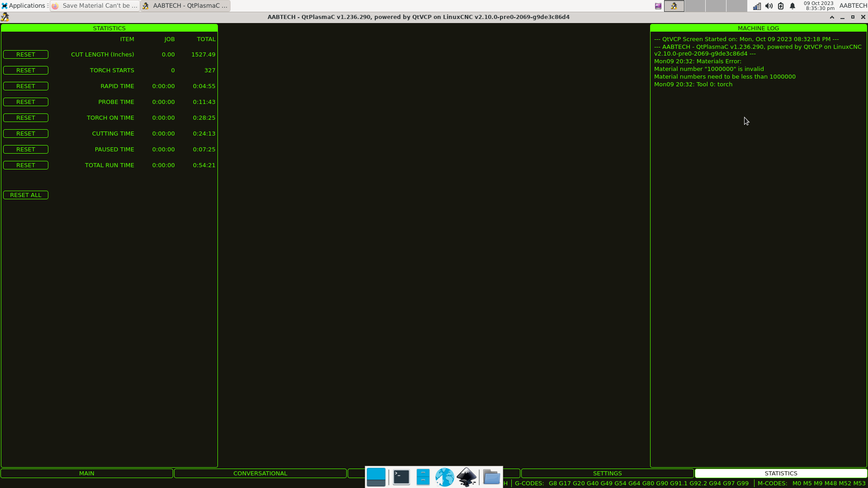The width and height of the screenshot is (868, 488).
Task: Launch the terminal emulator from the dock
Action: (401, 477)
